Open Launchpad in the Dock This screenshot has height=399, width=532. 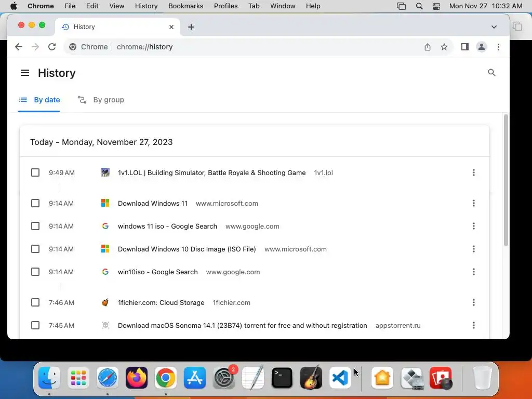[78, 378]
